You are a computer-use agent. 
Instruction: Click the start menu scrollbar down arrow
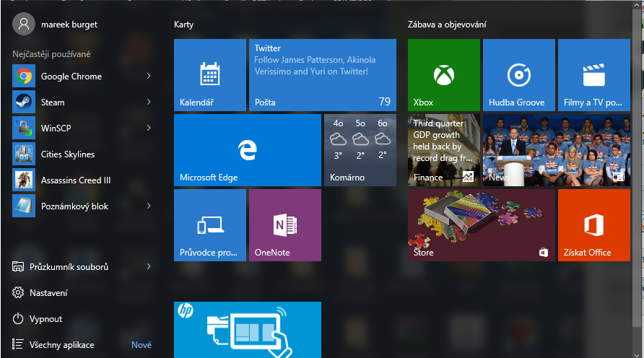click(x=637, y=354)
